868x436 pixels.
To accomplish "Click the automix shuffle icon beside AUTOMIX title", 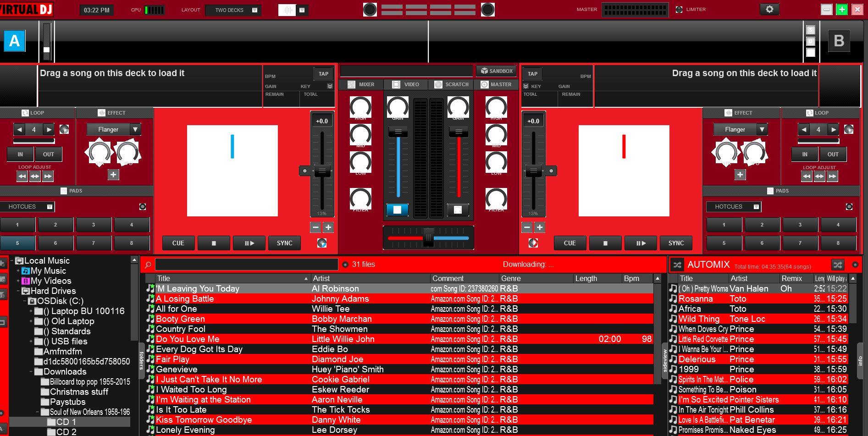I will pyautogui.click(x=677, y=265).
